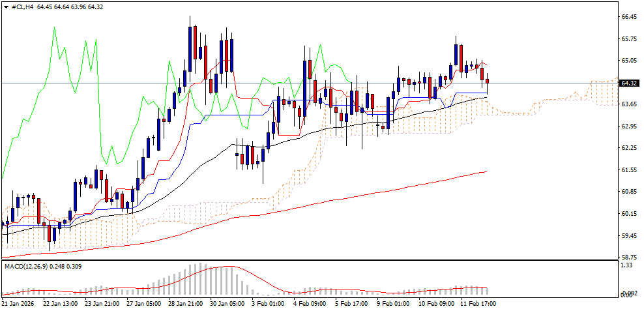
Task: Click the 60.85 price axis label
Action: point(630,192)
